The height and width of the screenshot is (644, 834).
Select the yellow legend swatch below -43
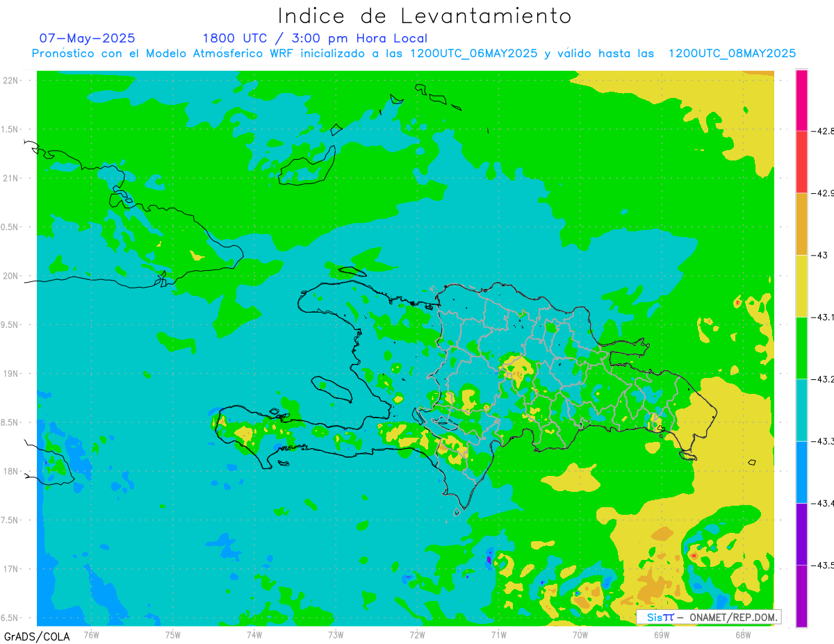(801, 286)
